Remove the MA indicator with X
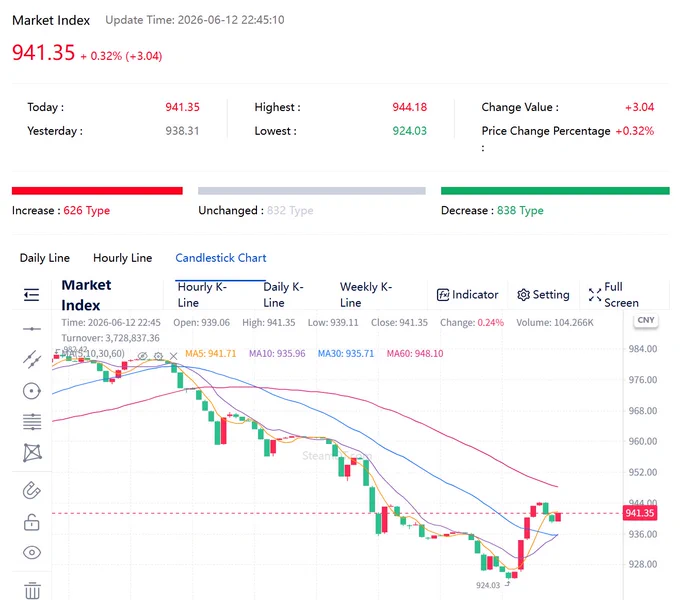Image resolution: width=680 pixels, height=600 pixels. pyautogui.click(x=173, y=356)
